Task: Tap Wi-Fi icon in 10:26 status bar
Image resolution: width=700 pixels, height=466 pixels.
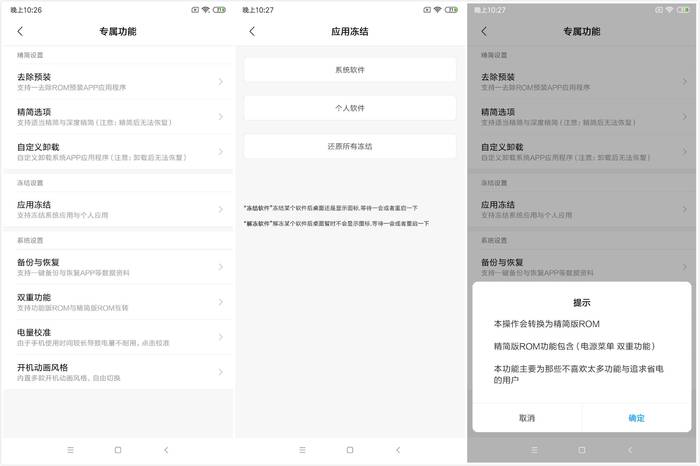Action: tap(206, 9)
